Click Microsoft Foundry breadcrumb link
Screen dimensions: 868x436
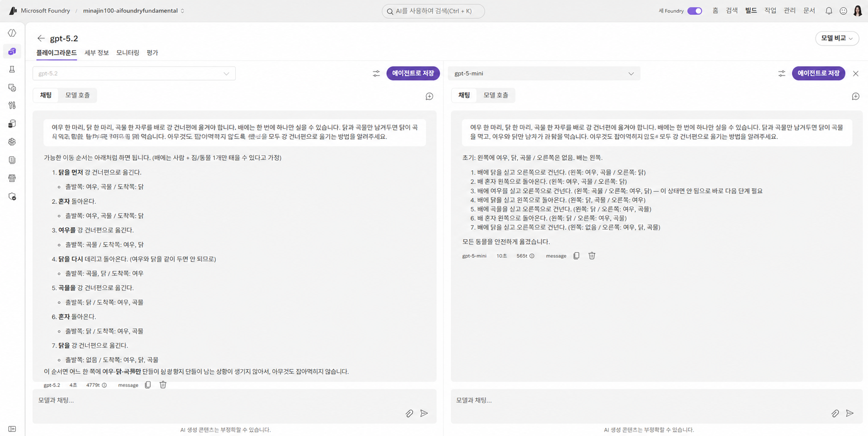[x=45, y=11]
